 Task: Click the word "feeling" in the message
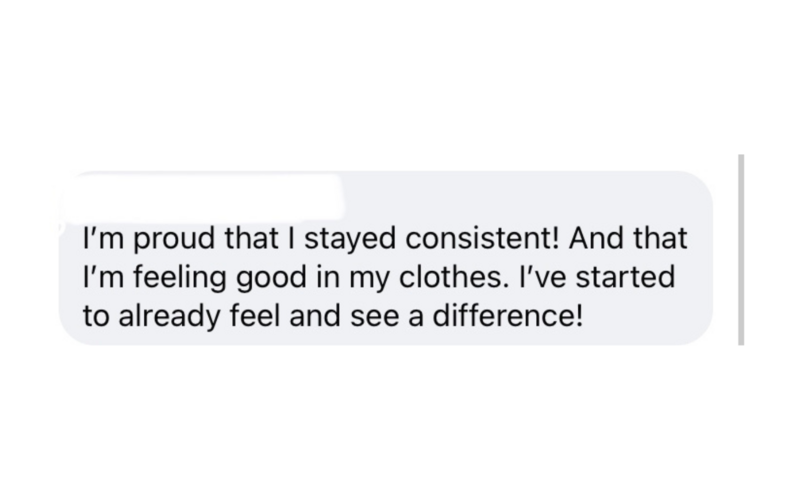point(180,278)
